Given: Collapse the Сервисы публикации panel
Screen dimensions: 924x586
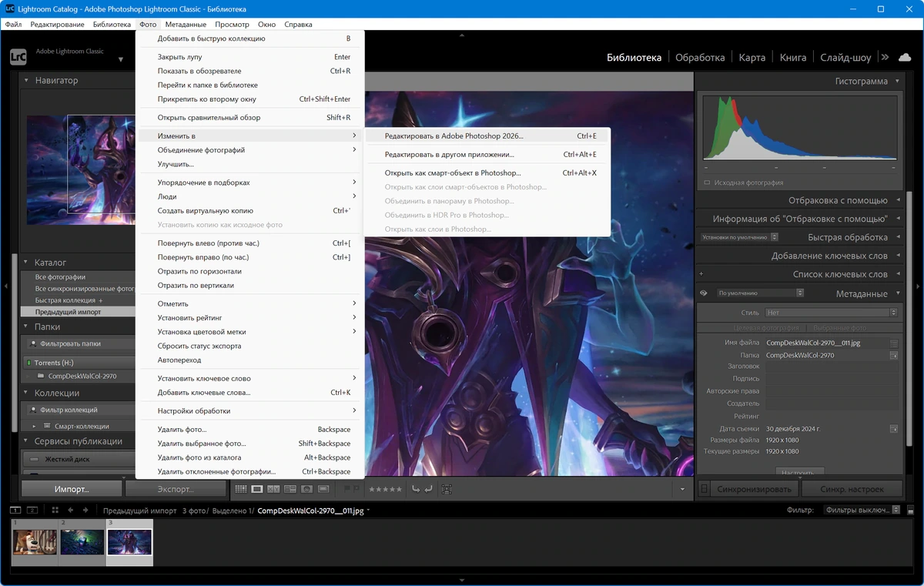Looking at the screenshot, I should tap(26, 441).
